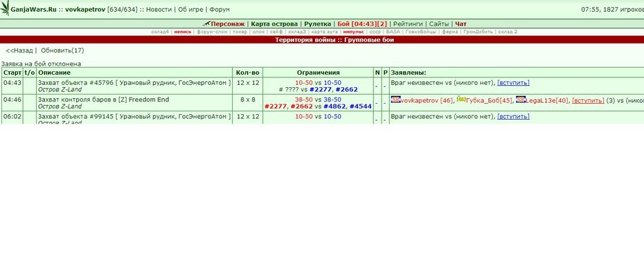Screen dimensions: 644x253
Task: Click SR syndicate badge beside LegaL13e
Action: point(520,100)
